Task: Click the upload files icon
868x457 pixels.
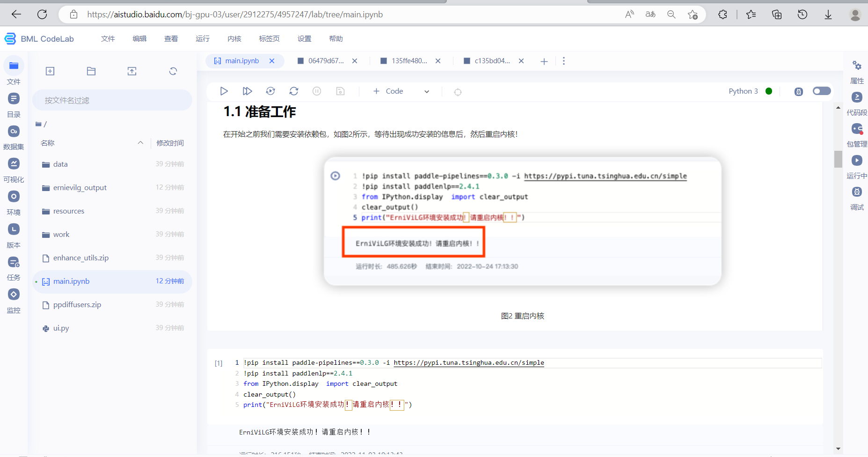Action: click(x=132, y=71)
